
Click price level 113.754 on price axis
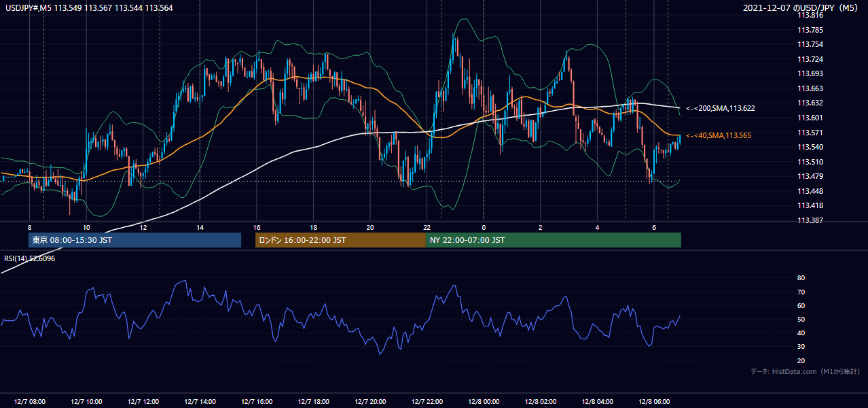coord(811,44)
